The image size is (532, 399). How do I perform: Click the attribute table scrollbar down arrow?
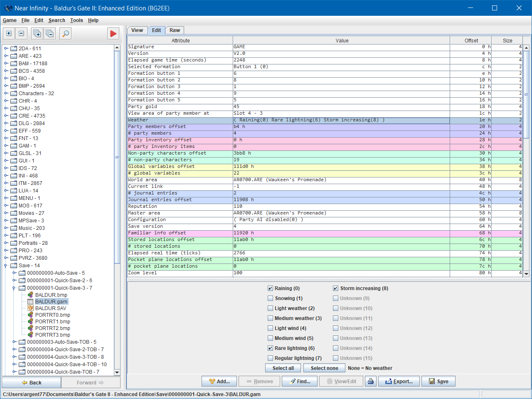pos(526,274)
